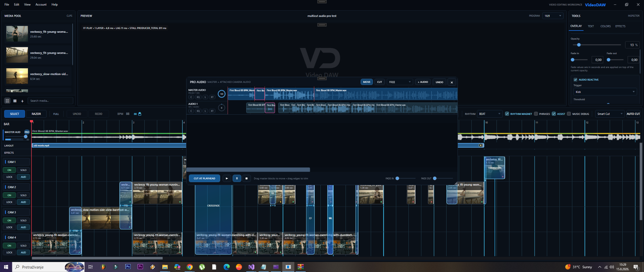Viewport: 644px width, 272px height.
Task: Open Google Chrome from the taskbar
Action: 190,267
